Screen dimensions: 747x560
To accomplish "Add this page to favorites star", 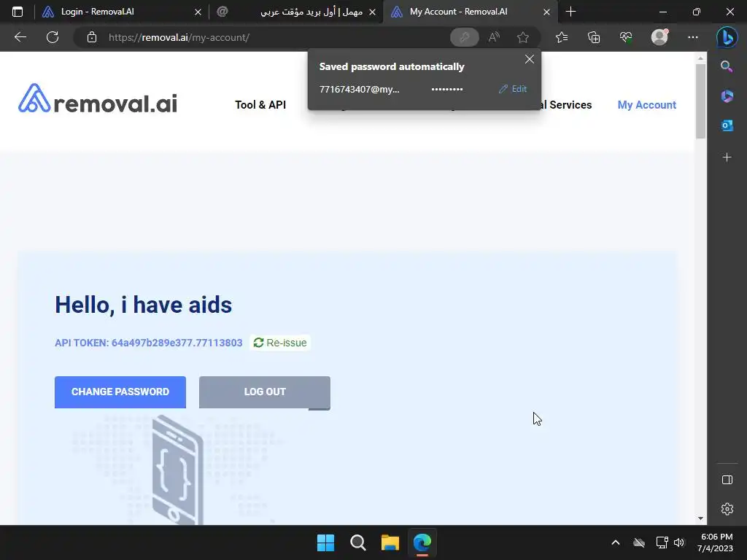I will click(x=523, y=37).
